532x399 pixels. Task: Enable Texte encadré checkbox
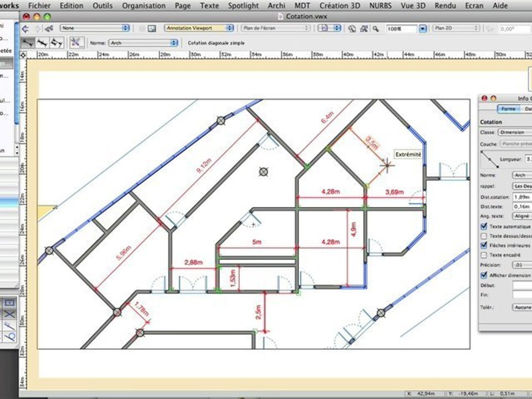click(x=484, y=255)
